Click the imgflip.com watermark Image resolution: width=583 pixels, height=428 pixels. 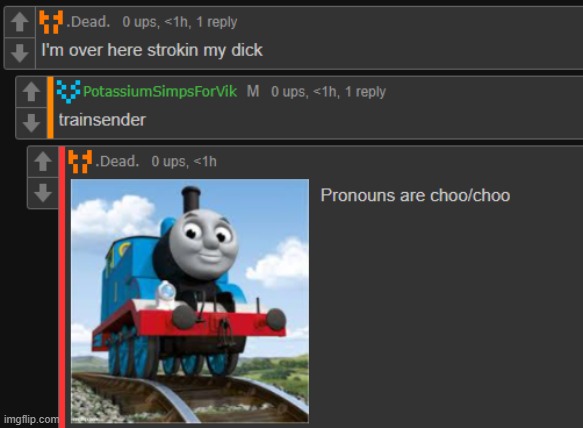coord(31,419)
